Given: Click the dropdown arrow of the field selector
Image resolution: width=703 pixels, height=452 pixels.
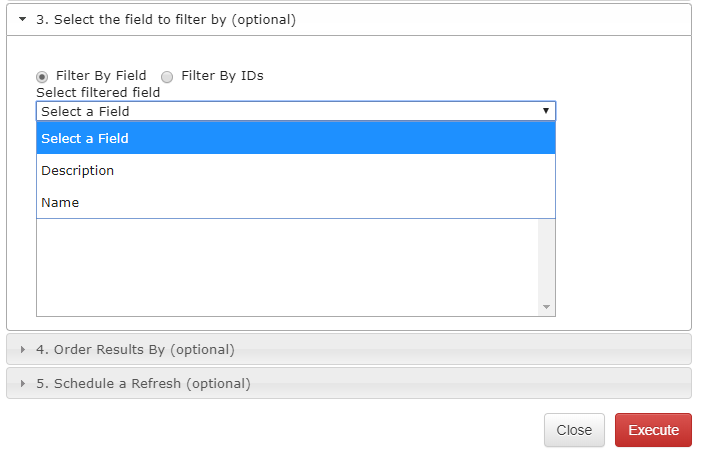Looking at the screenshot, I should coord(546,111).
